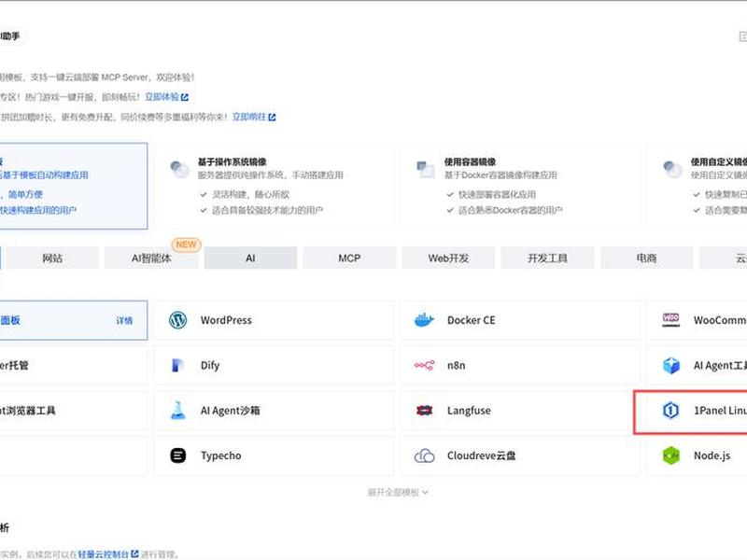Choose the Docker CE template card
This screenshot has height=560, width=747.
coord(520,320)
